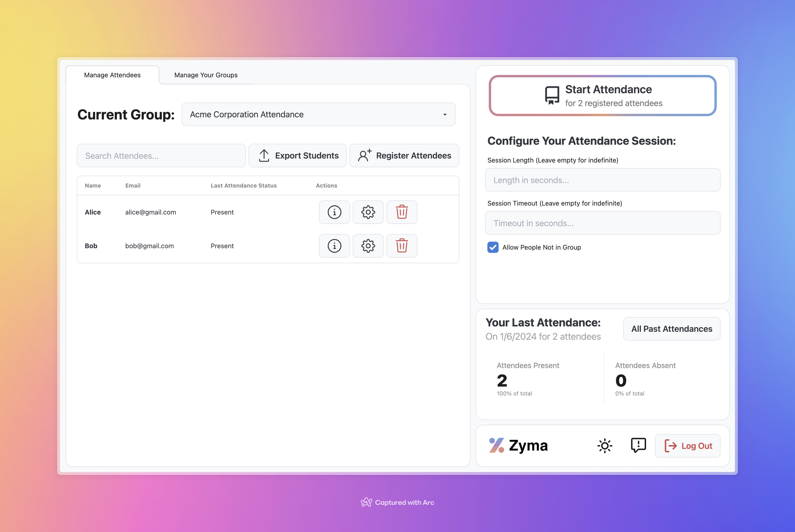
Task: Delete Bob with trash icon
Action: point(402,246)
